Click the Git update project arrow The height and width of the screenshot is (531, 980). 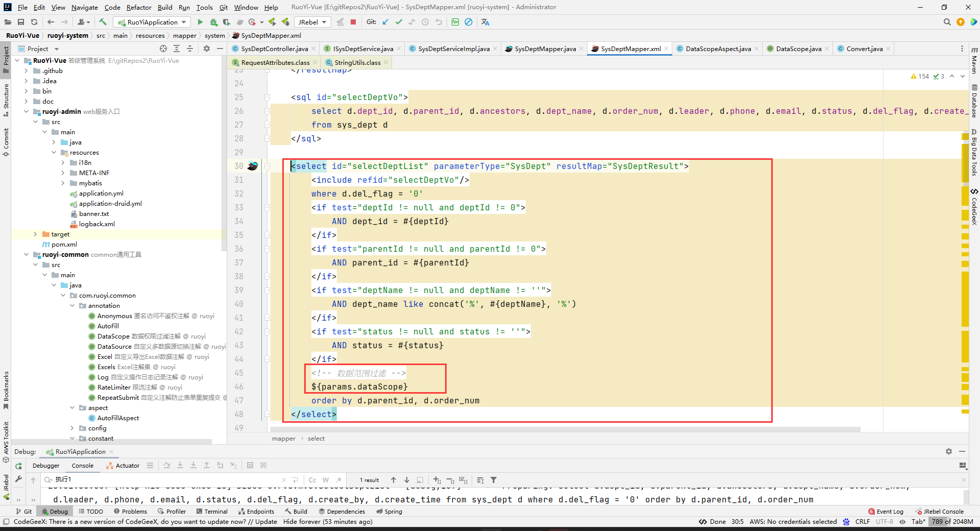click(x=385, y=22)
